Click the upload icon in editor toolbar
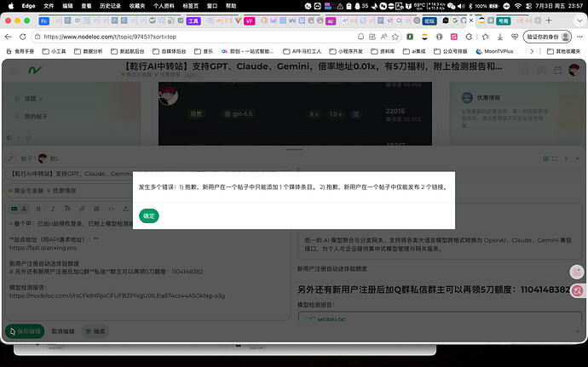The image size is (588, 367). (x=125, y=209)
